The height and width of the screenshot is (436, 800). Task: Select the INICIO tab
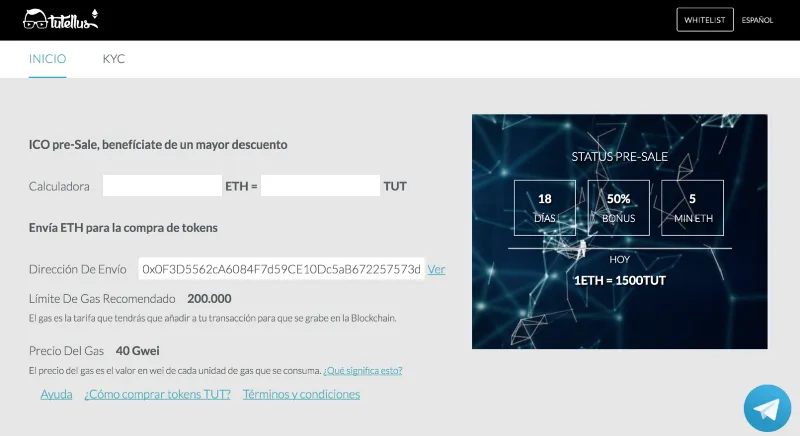tap(47, 59)
